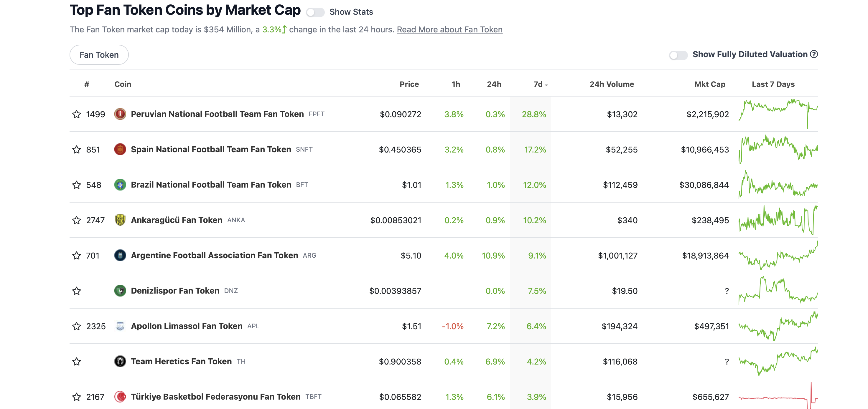This screenshot has height=409, width=868.
Task: View Argentine token Last 7 Days sparkline
Action: [778, 256]
